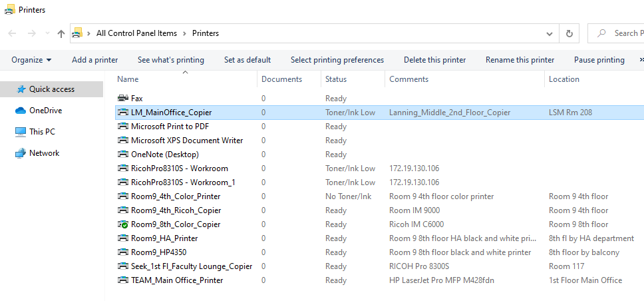
Task: Click the Microsoft Print to PDF icon
Action: [123, 127]
